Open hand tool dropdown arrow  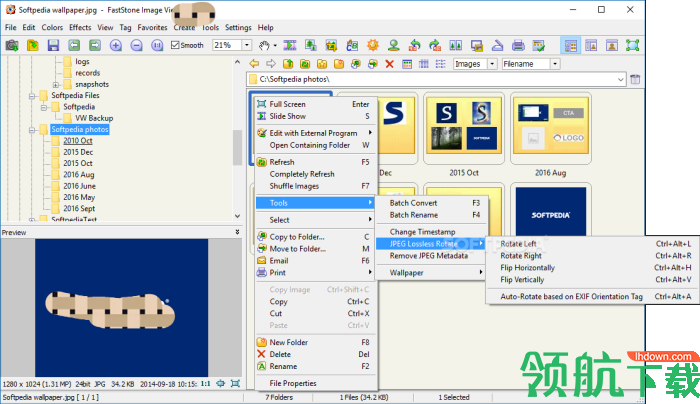click(x=275, y=45)
